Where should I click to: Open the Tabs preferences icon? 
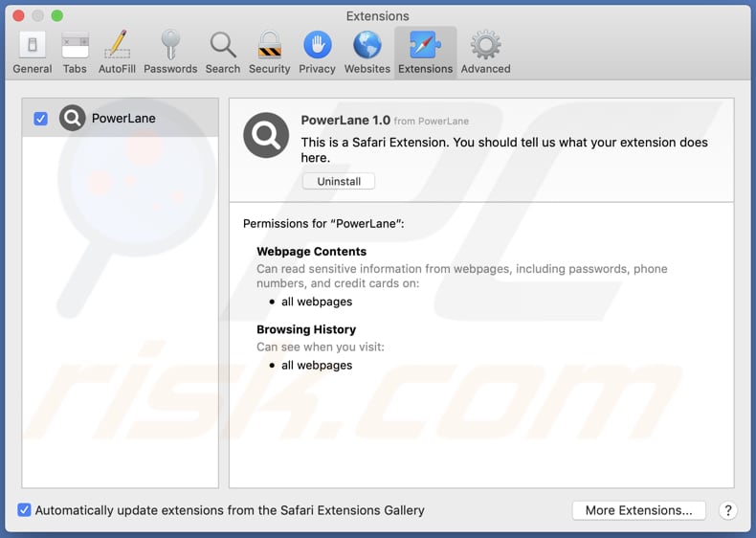click(x=75, y=45)
